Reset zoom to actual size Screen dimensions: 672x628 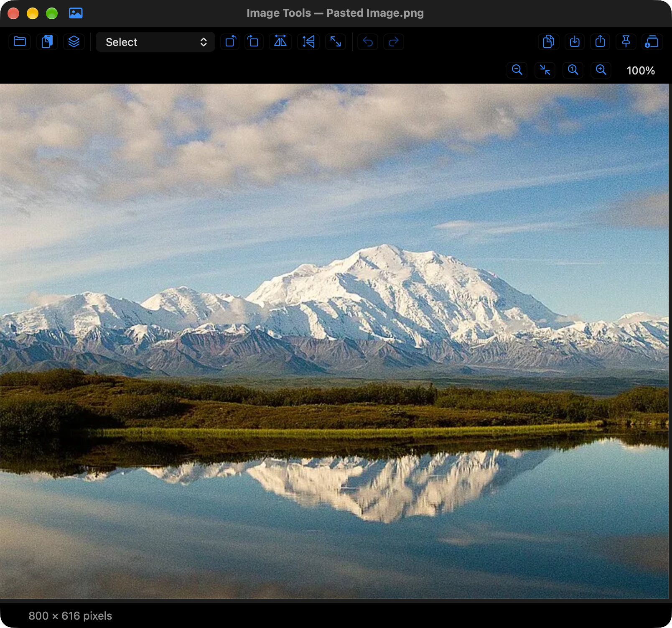click(573, 70)
